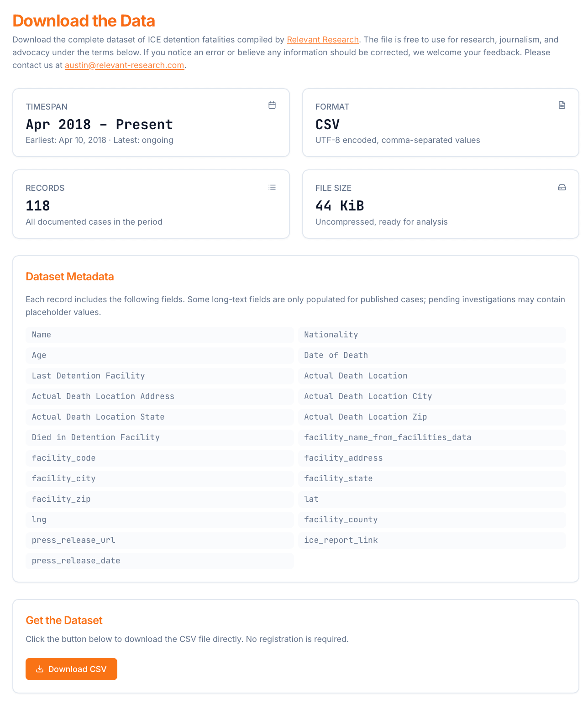The height and width of the screenshot is (704, 588).
Task: Click the download arrow icon on the button
Action: coord(40,669)
